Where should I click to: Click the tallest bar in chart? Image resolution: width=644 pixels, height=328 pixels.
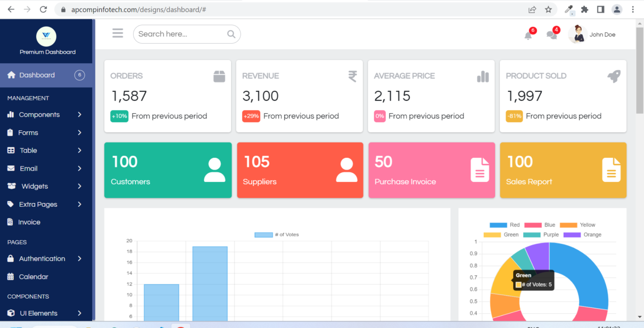click(210, 283)
